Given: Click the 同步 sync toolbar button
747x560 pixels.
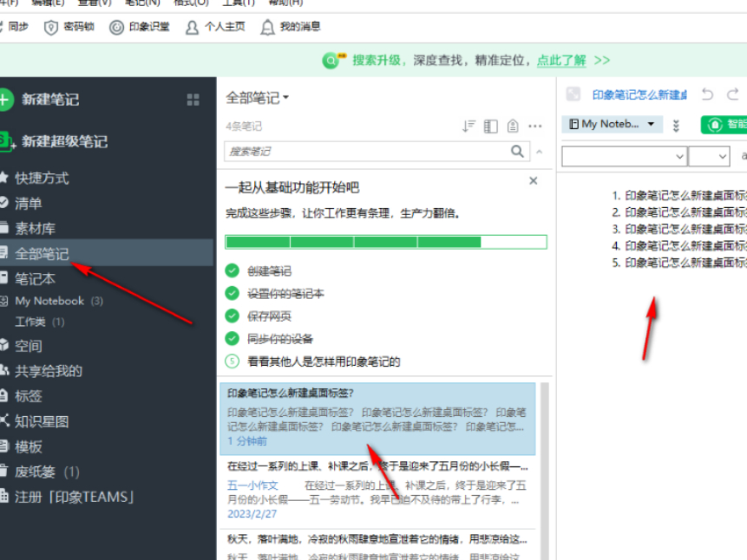Looking at the screenshot, I should click(14, 27).
